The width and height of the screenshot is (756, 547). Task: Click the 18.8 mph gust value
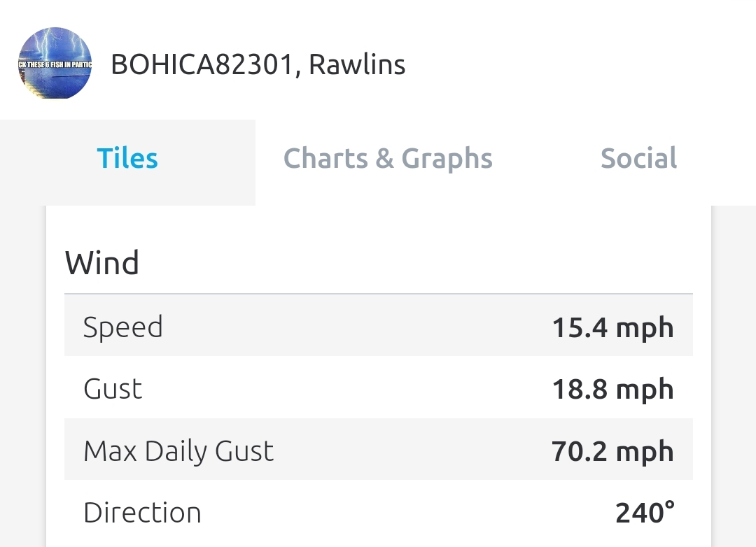pos(612,389)
